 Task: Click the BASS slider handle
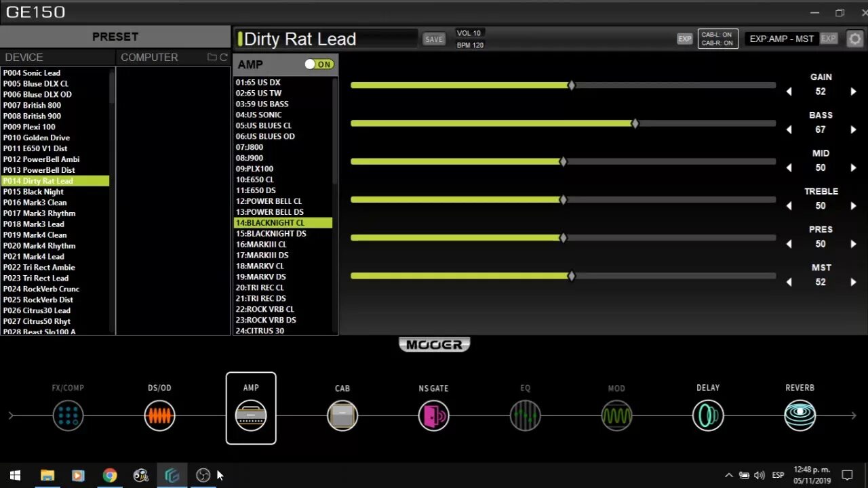pyautogui.click(x=635, y=123)
